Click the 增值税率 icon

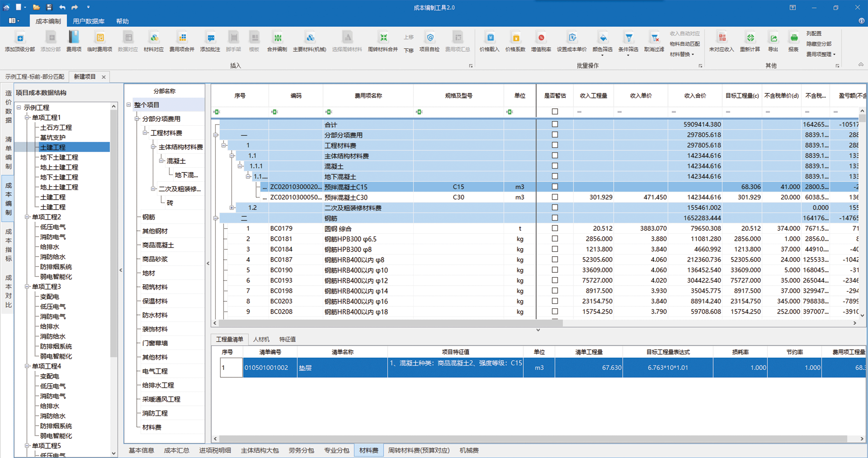pyautogui.click(x=541, y=38)
